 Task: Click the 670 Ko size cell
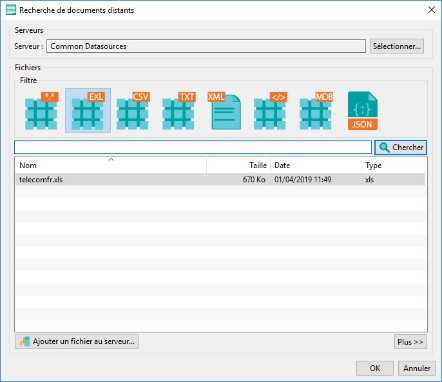coord(254,179)
